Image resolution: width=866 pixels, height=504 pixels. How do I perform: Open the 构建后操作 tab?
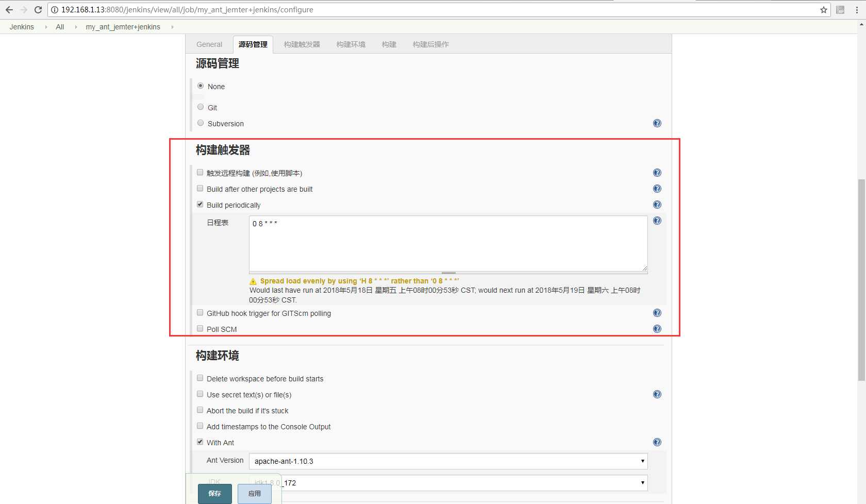pyautogui.click(x=431, y=44)
